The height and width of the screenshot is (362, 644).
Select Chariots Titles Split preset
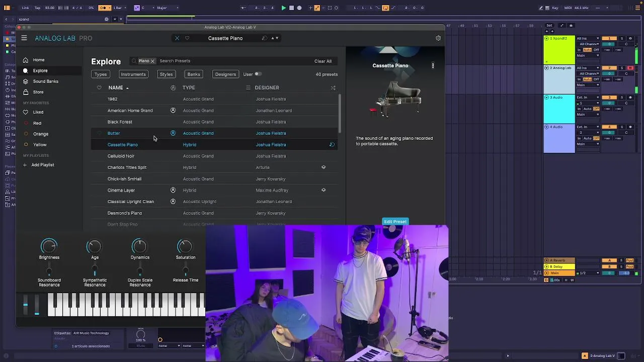215,167
